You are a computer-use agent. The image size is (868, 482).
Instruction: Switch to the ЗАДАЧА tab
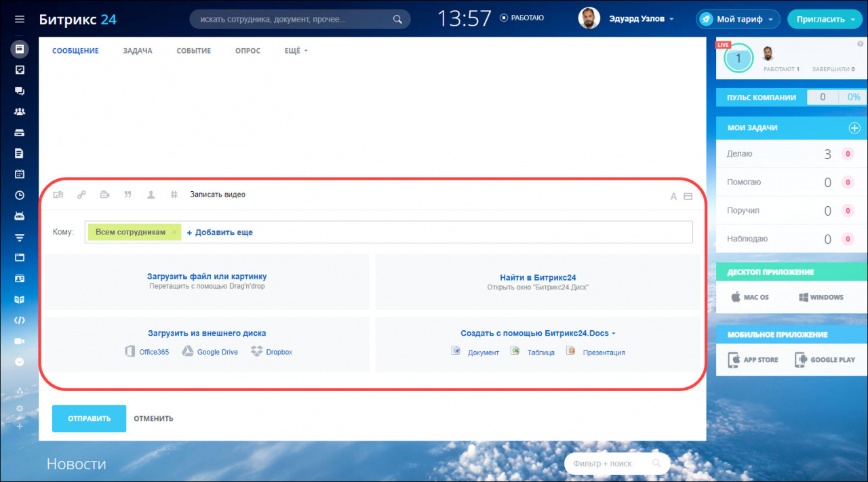[x=138, y=51]
